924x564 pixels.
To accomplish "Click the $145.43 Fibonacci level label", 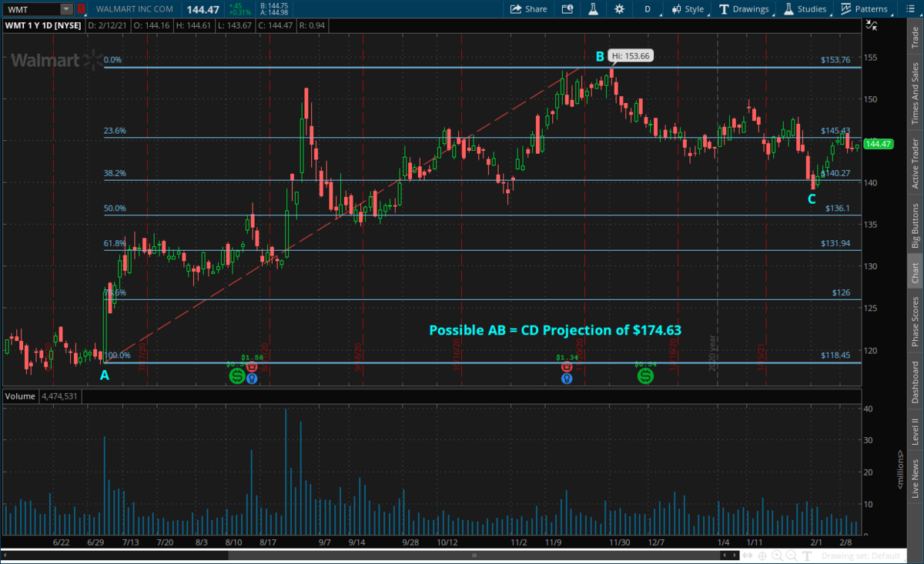I will click(x=835, y=131).
